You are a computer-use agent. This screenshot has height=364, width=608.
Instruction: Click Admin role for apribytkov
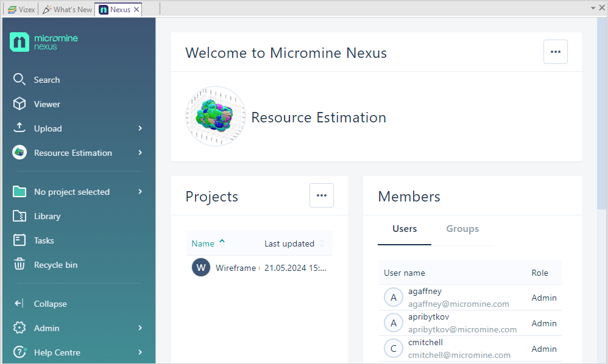(544, 323)
